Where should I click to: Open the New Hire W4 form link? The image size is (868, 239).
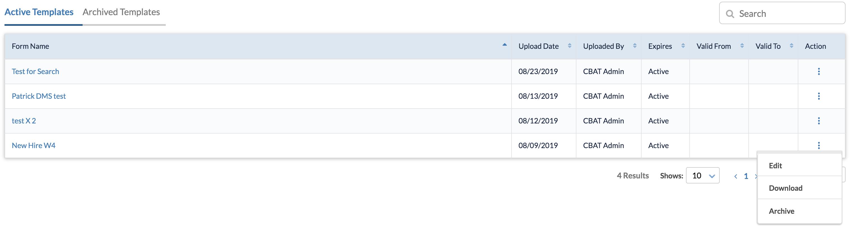tap(33, 145)
